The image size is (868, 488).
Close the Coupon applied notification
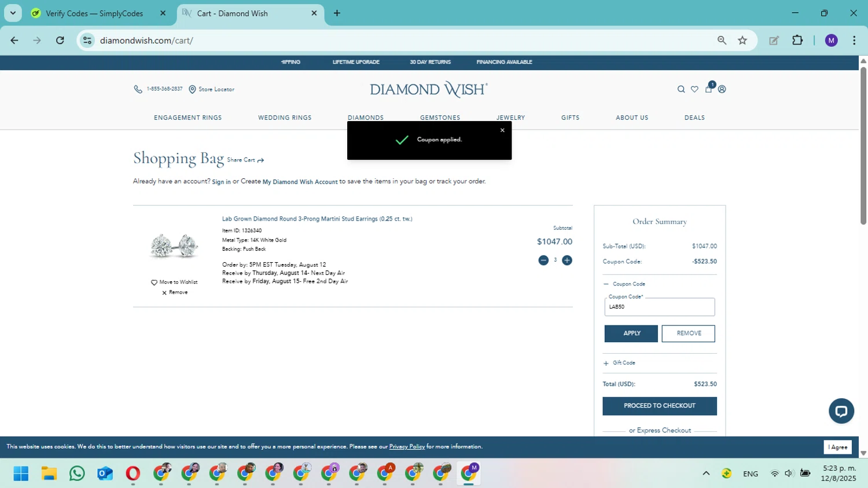[502, 130]
